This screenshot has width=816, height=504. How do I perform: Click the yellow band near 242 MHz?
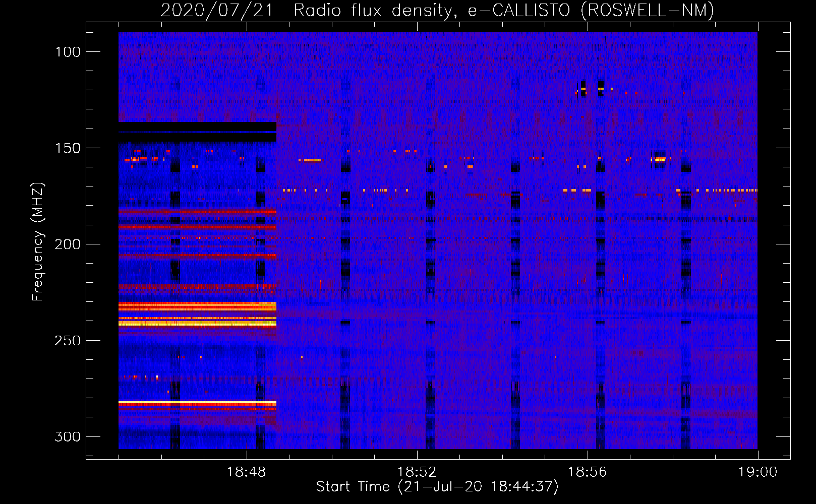click(197, 324)
